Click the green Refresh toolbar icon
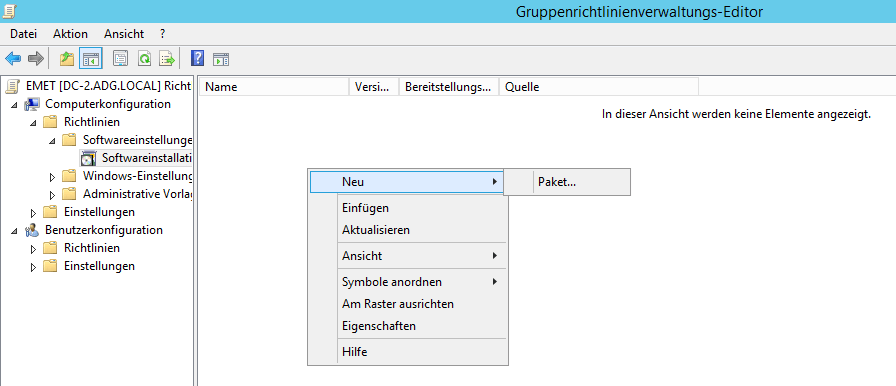 144,58
